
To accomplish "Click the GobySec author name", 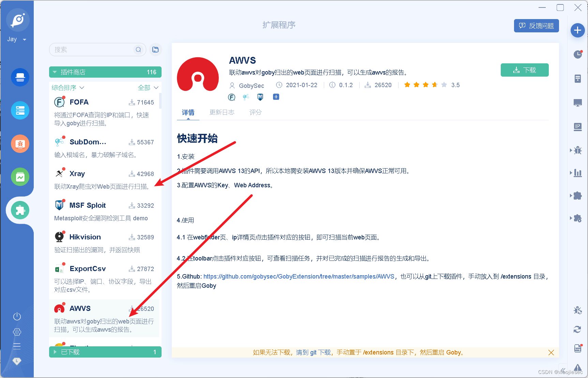I will point(251,85).
